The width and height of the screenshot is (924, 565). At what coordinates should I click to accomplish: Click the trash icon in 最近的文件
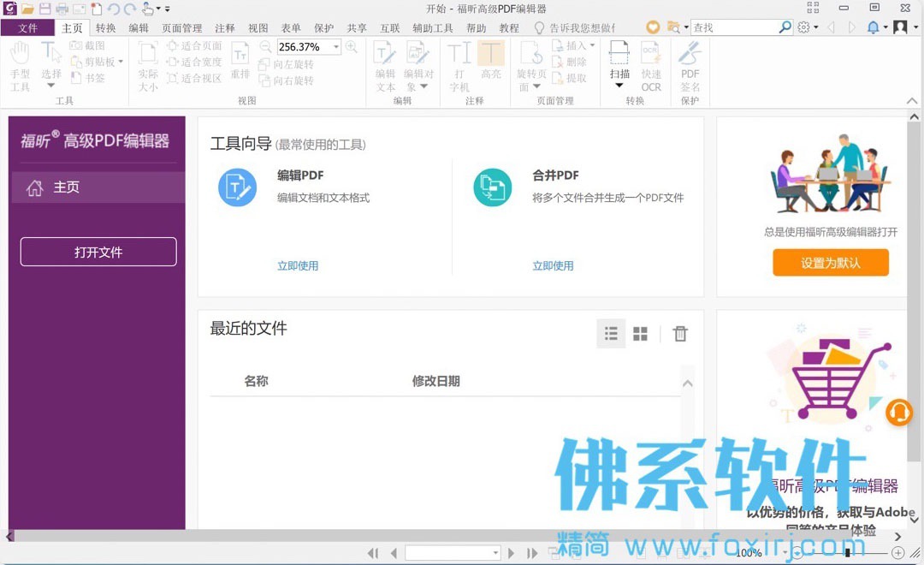tap(680, 334)
